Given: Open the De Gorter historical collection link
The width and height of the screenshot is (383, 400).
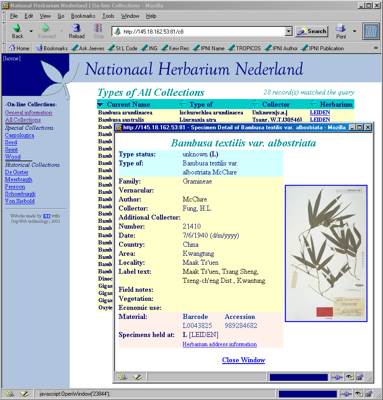Looking at the screenshot, I should 16,172.
